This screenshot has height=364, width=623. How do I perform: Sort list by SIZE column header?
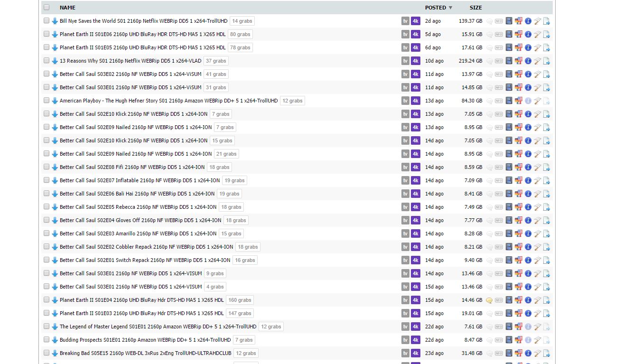tap(476, 8)
